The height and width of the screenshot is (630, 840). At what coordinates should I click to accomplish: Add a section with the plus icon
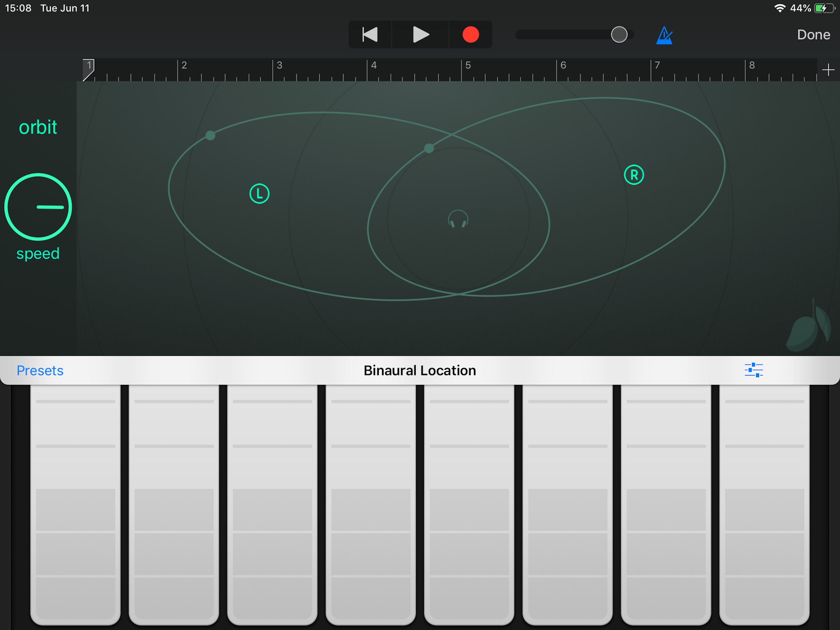point(828,70)
